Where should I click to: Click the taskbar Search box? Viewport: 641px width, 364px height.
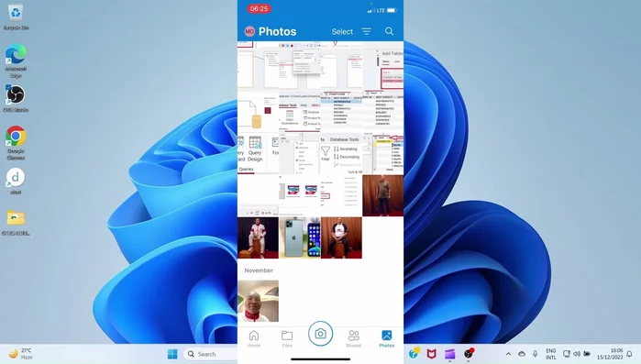click(210, 354)
